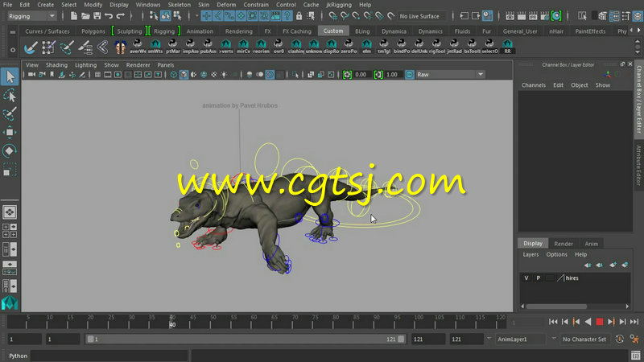This screenshot has width=644, height=362.
Task: Open a scene with folder icon
Action: point(85,16)
